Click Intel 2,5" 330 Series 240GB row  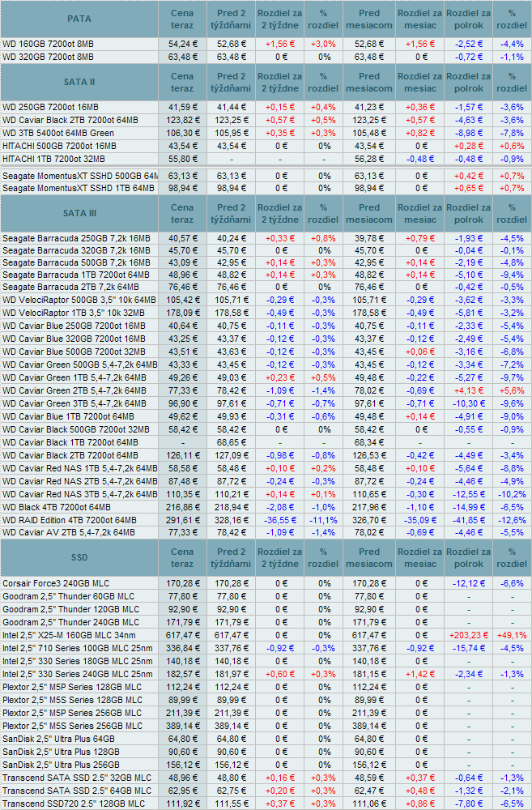click(x=266, y=674)
